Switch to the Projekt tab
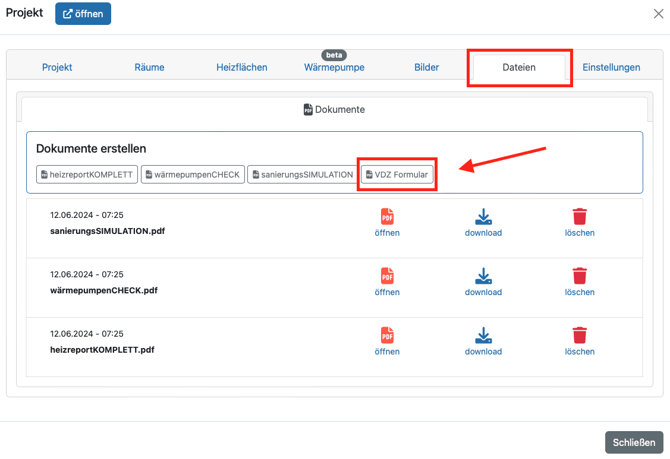This screenshot has height=459, width=670. 57,68
